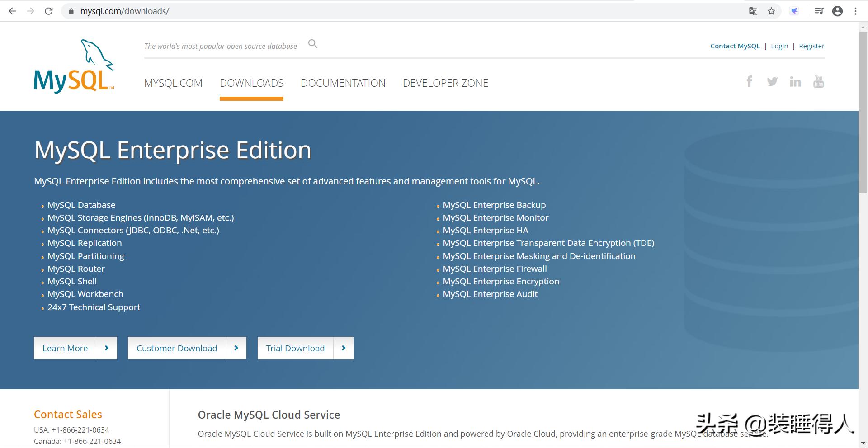The image size is (868, 448).
Task: Click the Oracle MySQL Cloud Service heading
Action: (x=269, y=415)
